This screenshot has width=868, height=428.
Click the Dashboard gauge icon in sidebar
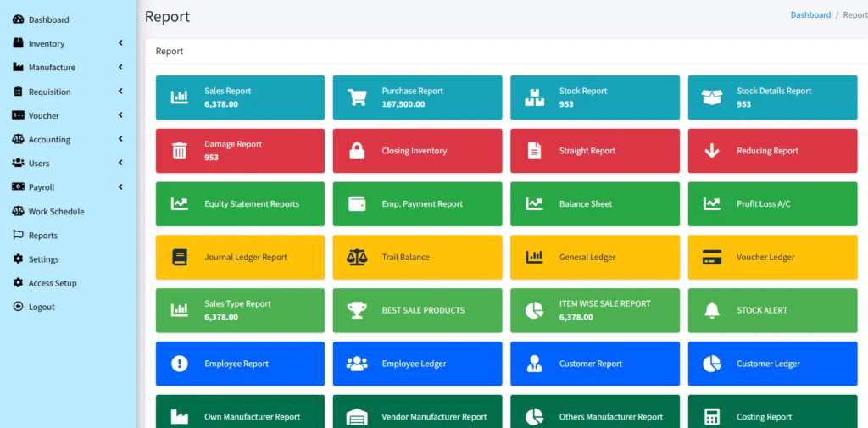point(19,19)
